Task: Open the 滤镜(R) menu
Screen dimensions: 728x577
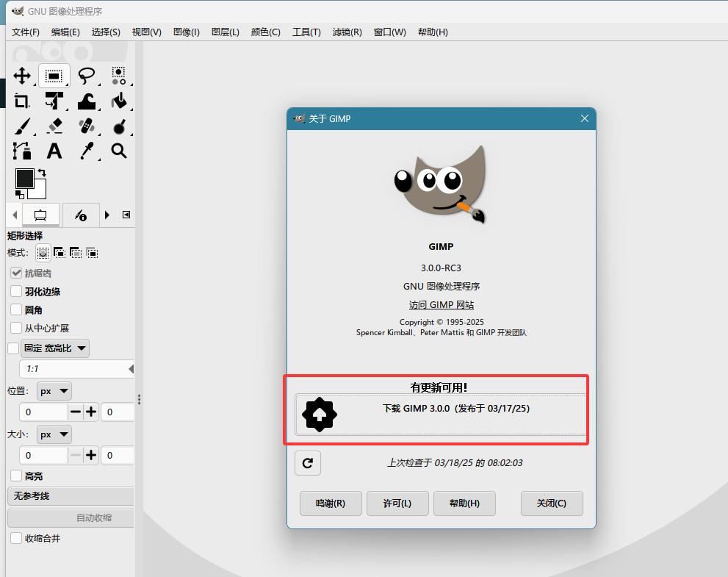Action: pyautogui.click(x=347, y=32)
